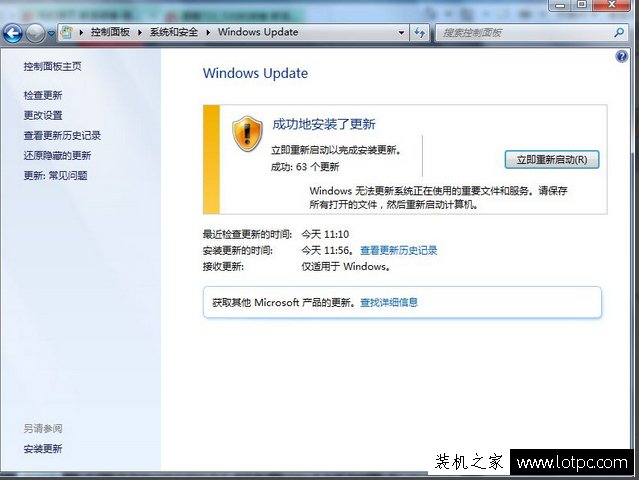Click the Forward navigation arrow button
This screenshot has height=480, width=639.
(37, 33)
